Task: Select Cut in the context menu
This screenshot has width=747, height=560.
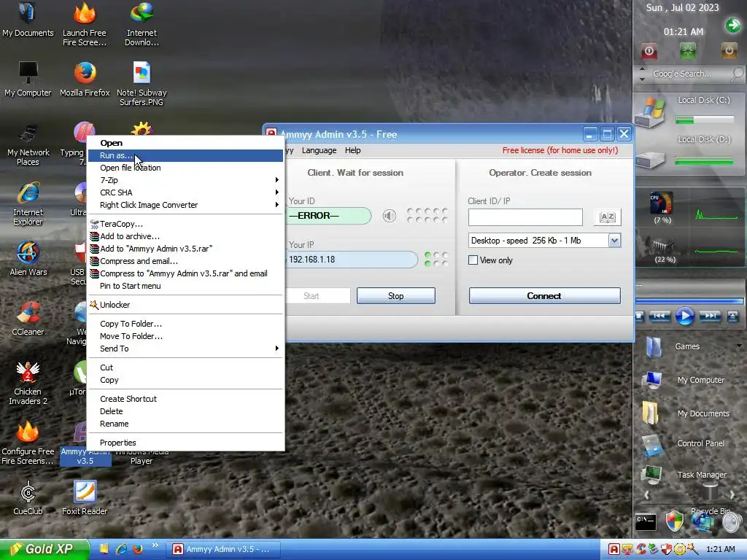Action: 186,367
